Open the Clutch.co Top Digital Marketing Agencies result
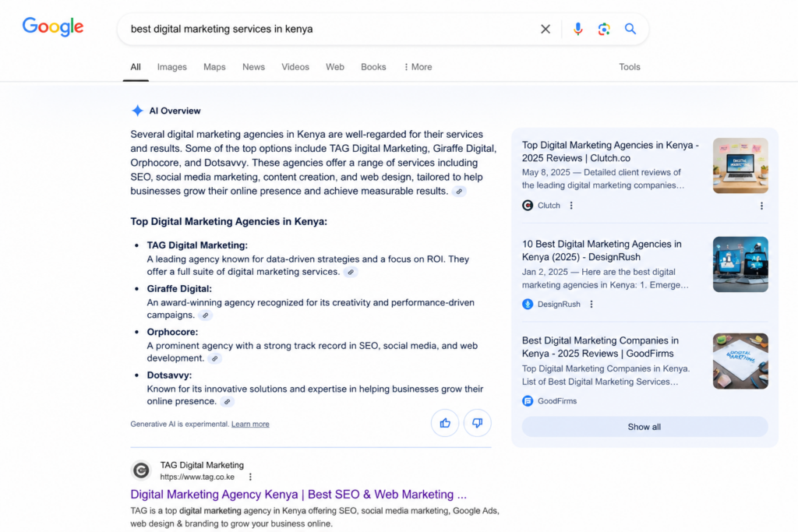 point(610,152)
